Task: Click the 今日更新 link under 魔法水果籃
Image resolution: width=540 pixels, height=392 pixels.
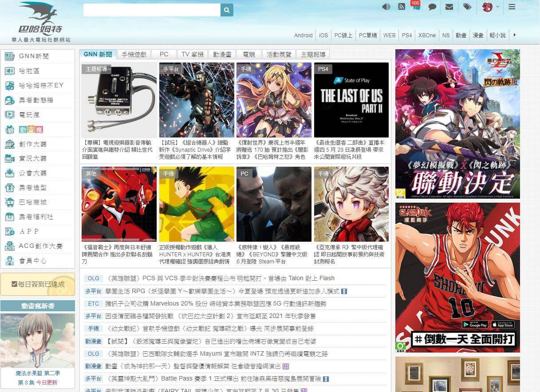Action: (47, 382)
